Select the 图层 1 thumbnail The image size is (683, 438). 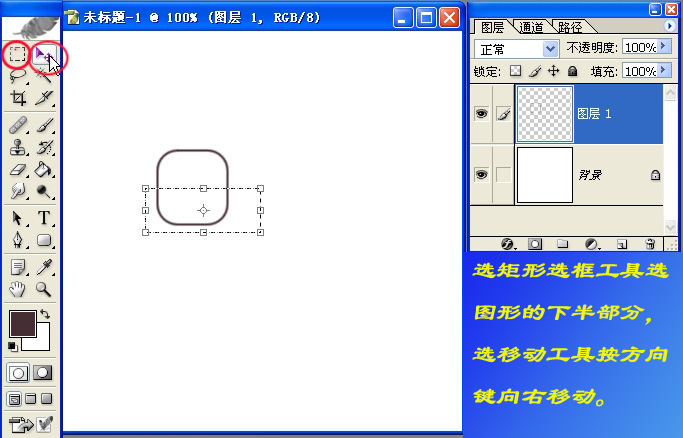pyautogui.click(x=544, y=114)
